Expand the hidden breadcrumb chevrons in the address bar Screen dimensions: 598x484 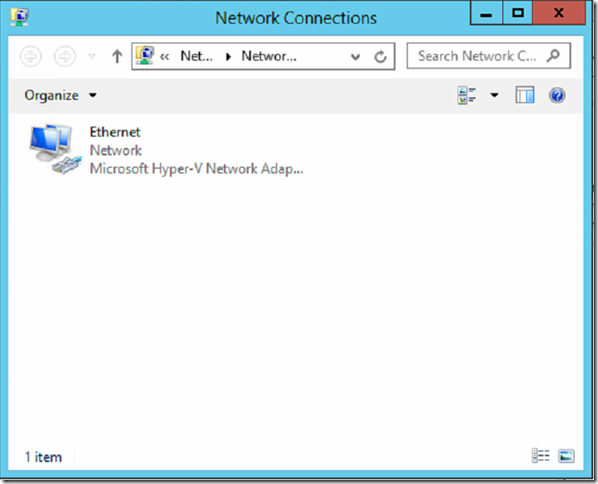[x=164, y=57]
